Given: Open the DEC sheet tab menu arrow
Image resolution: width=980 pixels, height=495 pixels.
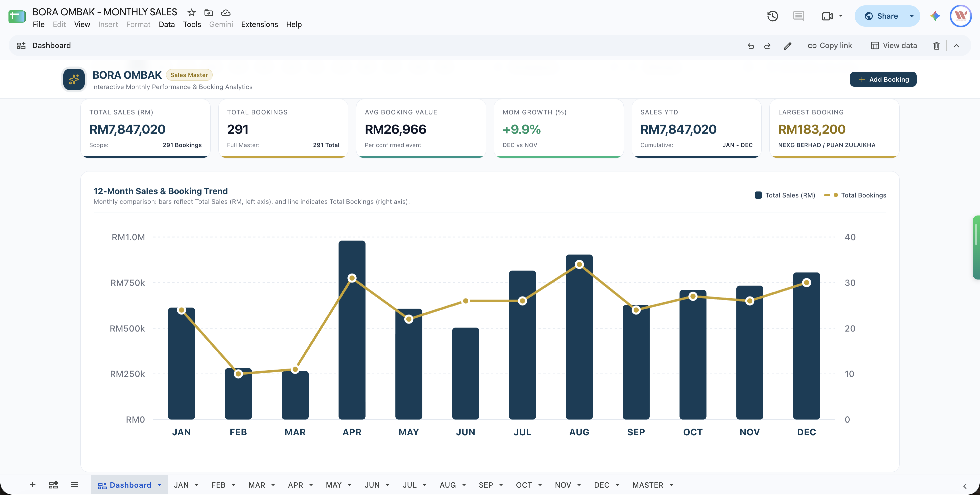Looking at the screenshot, I should 617,485.
